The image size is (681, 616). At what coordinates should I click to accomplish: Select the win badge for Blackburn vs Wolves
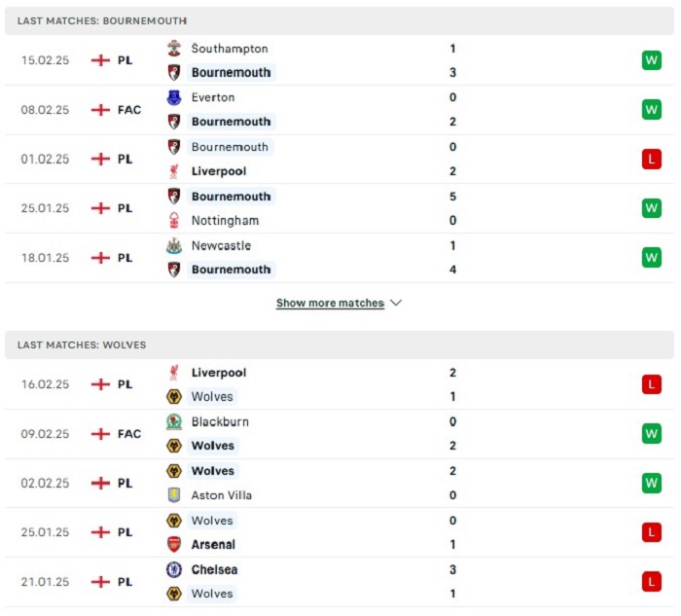pos(651,433)
